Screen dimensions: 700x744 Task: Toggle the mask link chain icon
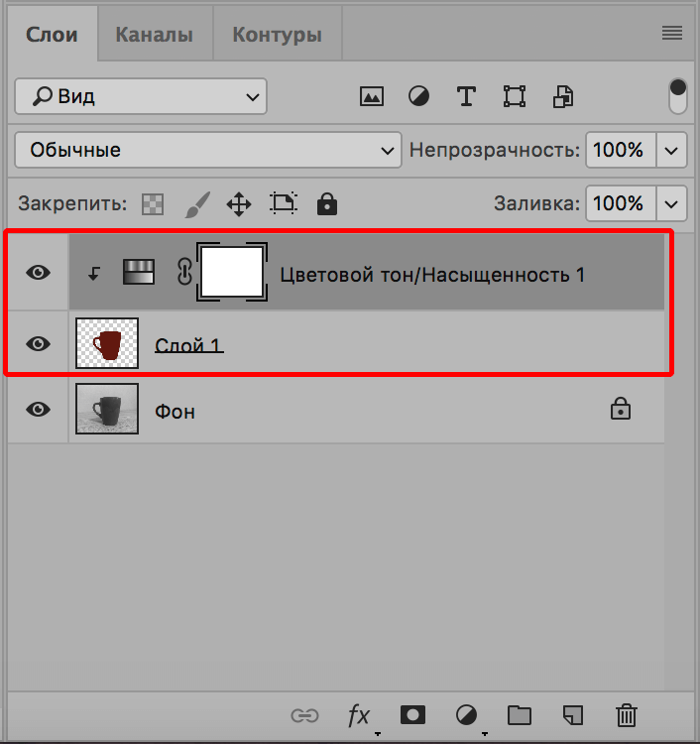[184, 272]
